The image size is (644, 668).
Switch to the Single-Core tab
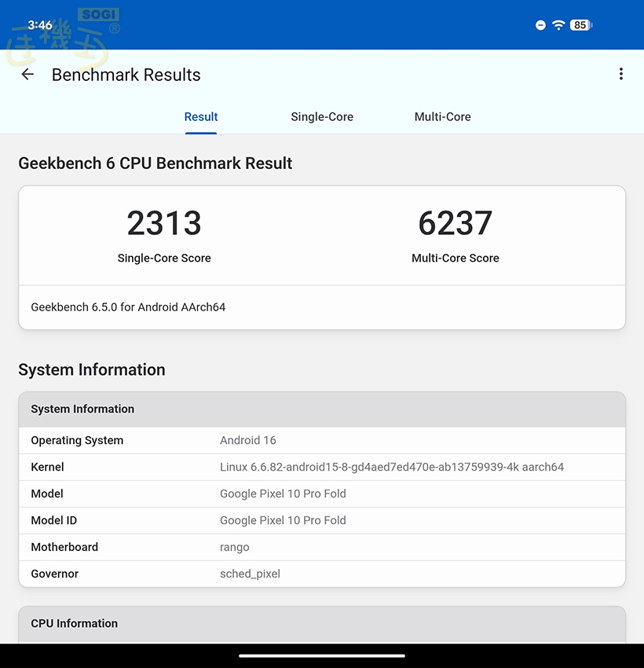click(x=322, y=117)
